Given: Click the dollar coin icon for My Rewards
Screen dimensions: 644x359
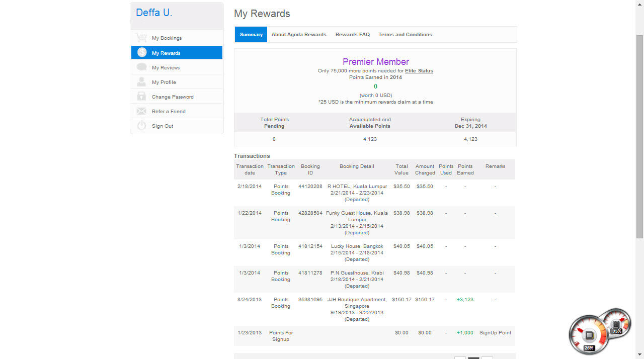Looking at the screenshot, I should coord(142,52).
